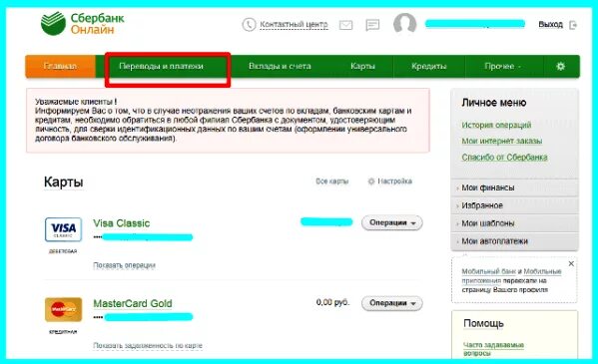Click the gear icon beside Настройка
The height and width of the screenshot is (364, 598).
[x=371, y=182]
